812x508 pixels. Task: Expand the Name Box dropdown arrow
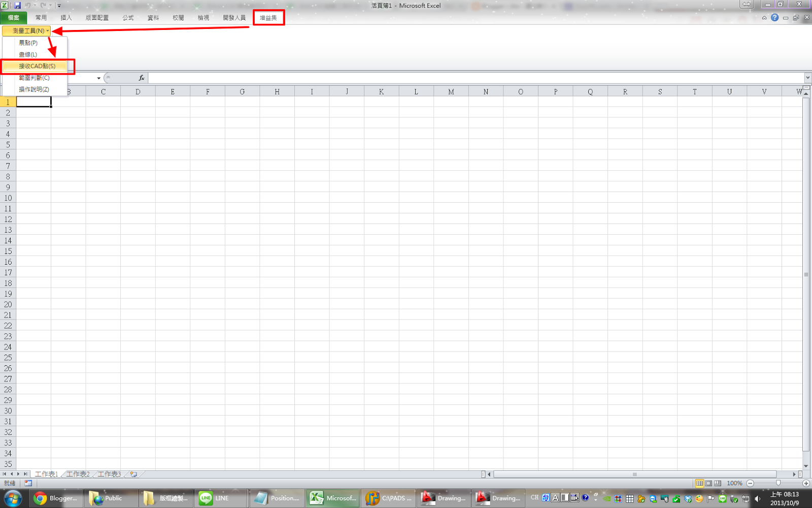pos(98,78)
